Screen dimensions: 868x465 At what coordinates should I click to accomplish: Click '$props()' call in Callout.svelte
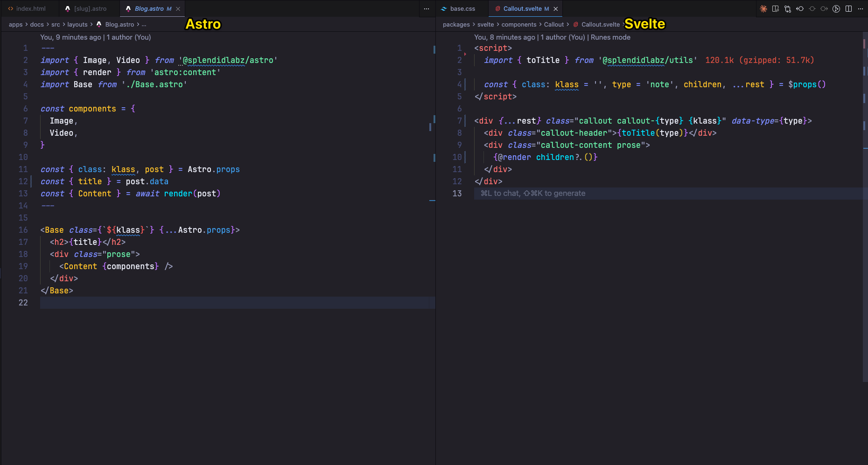click(807, 84)
